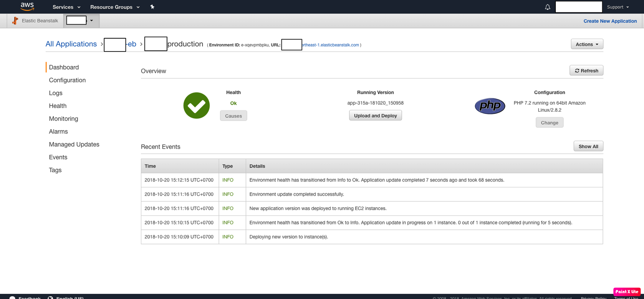Select 'Deploying new version to instance(s)' event
This screenshot has width=644, height=299.
click(x=288, y=237)
